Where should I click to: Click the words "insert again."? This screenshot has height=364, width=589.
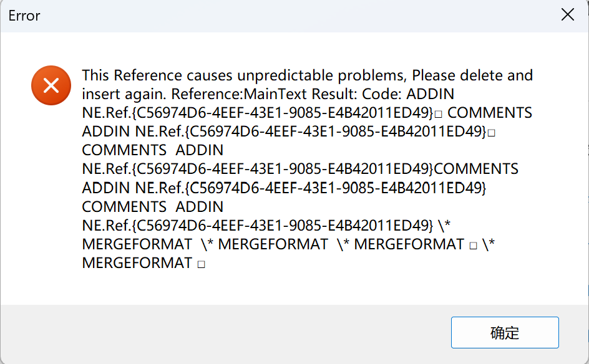(124, 94)
